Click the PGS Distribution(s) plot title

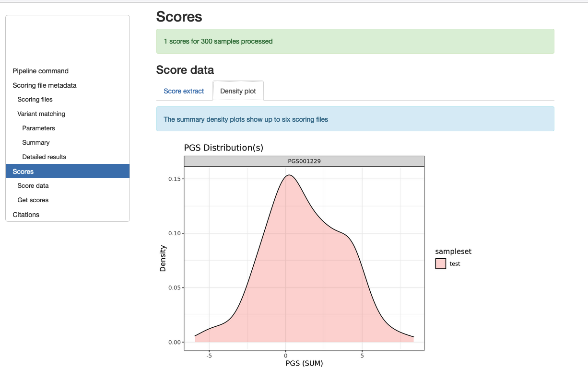[x=223, y=148]
